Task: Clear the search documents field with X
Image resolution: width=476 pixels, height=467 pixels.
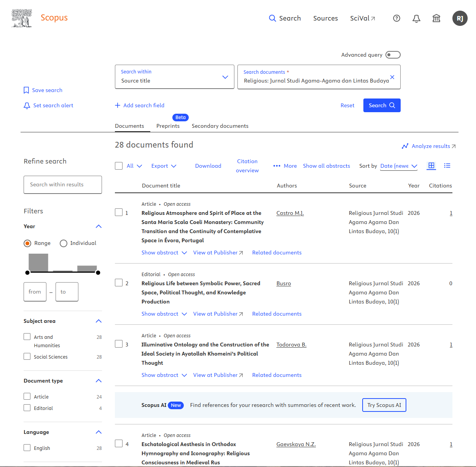Action: (x=392, y=77)
